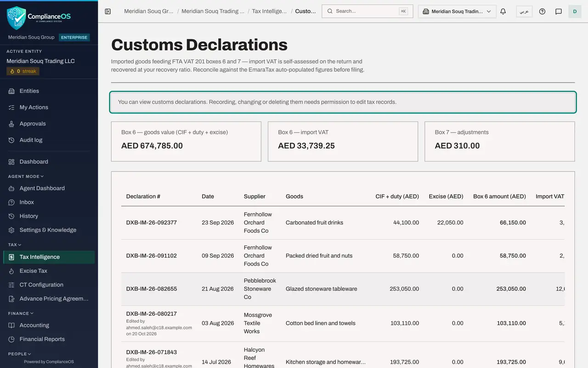The width and height of the screenshot is (588, 368).
Task: Collapse the Tax sidebar section
Action: tap(15, 245)
